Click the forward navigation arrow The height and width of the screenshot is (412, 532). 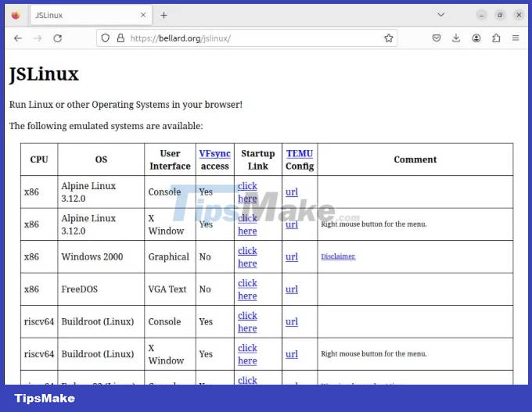38,38
